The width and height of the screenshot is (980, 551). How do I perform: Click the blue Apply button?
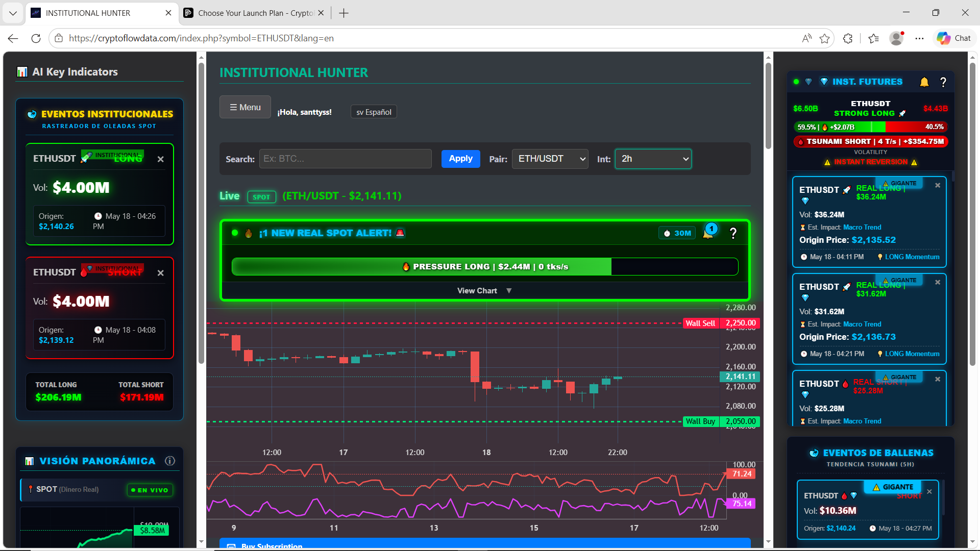(x=460, y=159)
